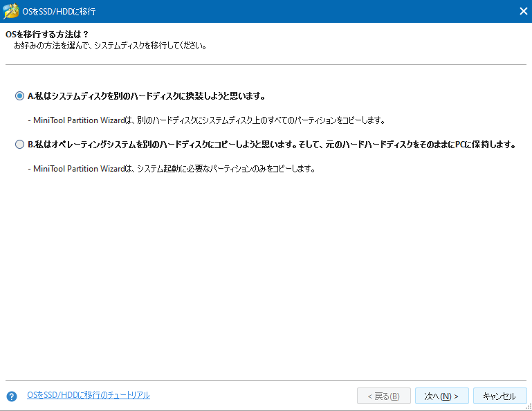Click the option A label about replacing the system disk

tap(147, 96)
